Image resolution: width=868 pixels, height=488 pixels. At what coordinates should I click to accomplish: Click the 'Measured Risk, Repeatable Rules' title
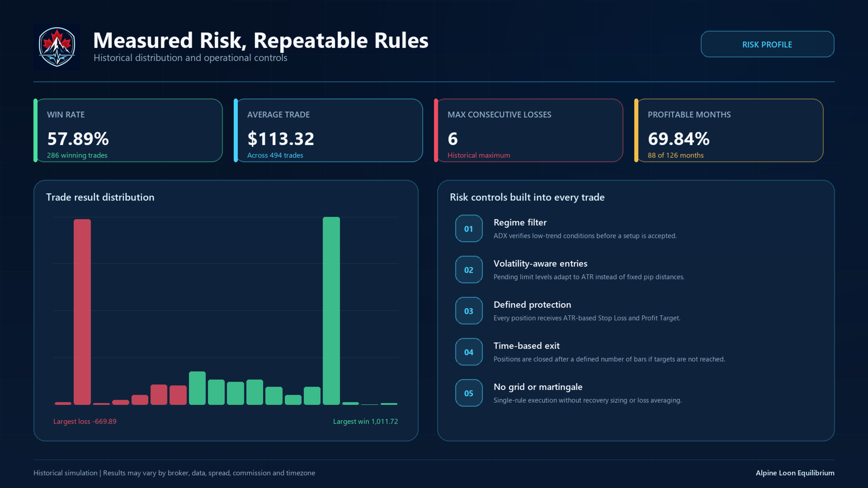pos(261,40)
